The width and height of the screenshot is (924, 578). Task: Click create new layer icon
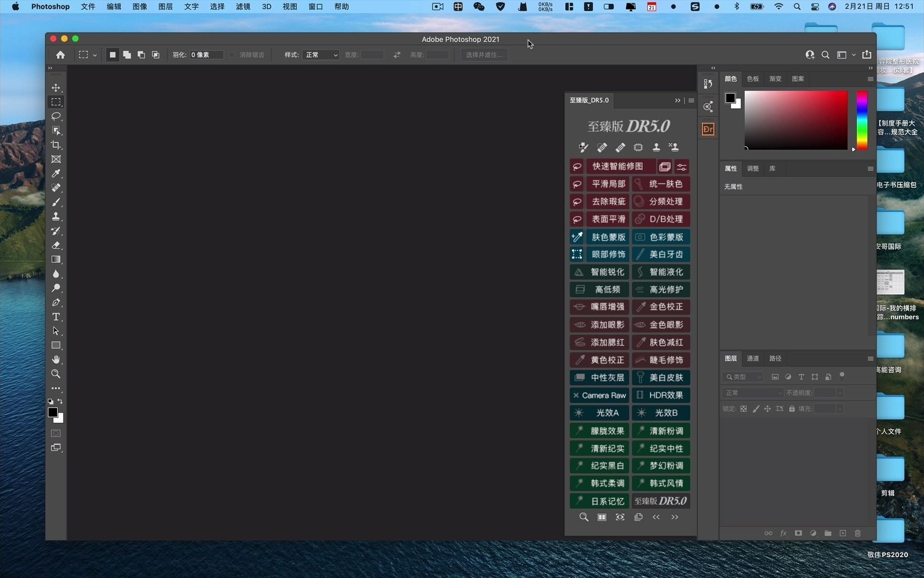(x=843, y=533)
